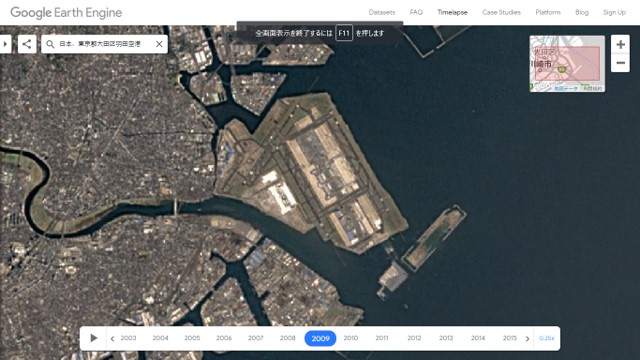Clear the search box with X

[x=159, y=44]
